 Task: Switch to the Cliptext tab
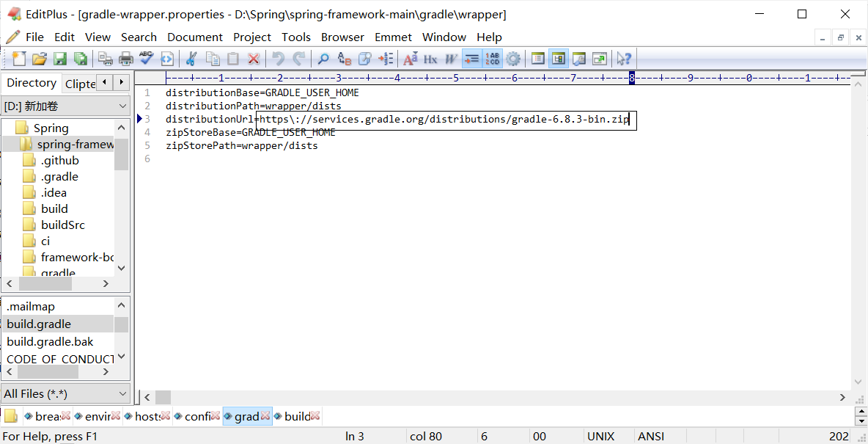coord(80,84)
